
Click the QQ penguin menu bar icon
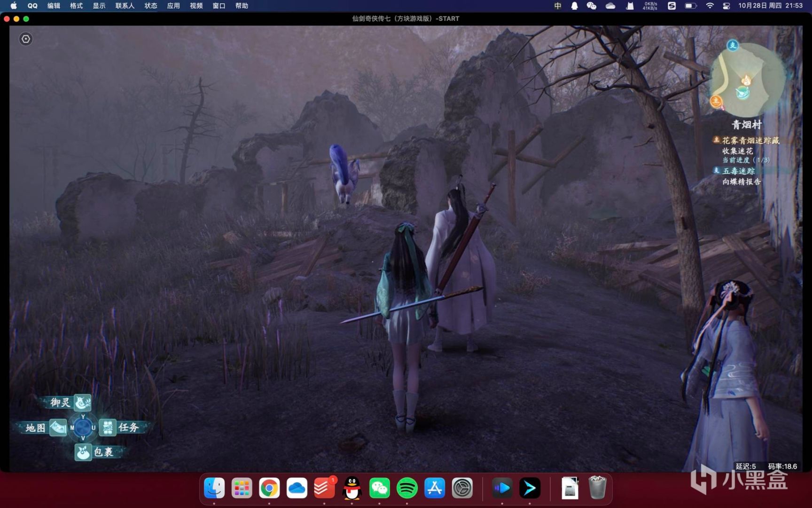(x=574, y=6)
